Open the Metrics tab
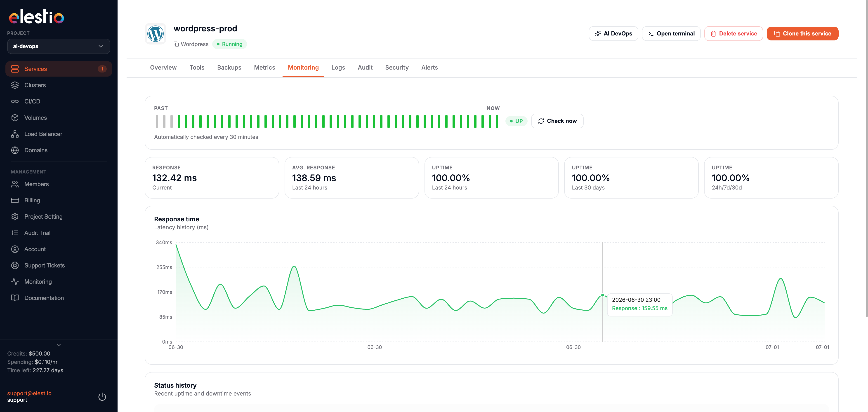 pyautogui.click(x=264, y=68)
